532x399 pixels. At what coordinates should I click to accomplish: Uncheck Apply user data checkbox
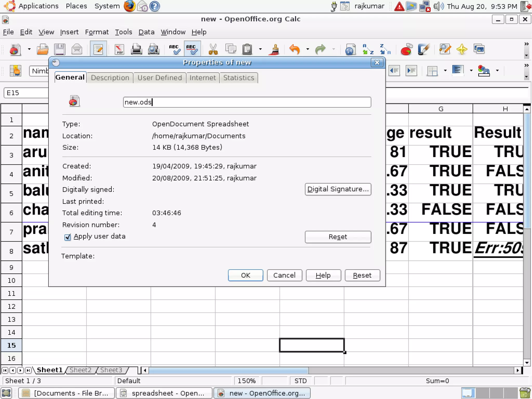68,237
